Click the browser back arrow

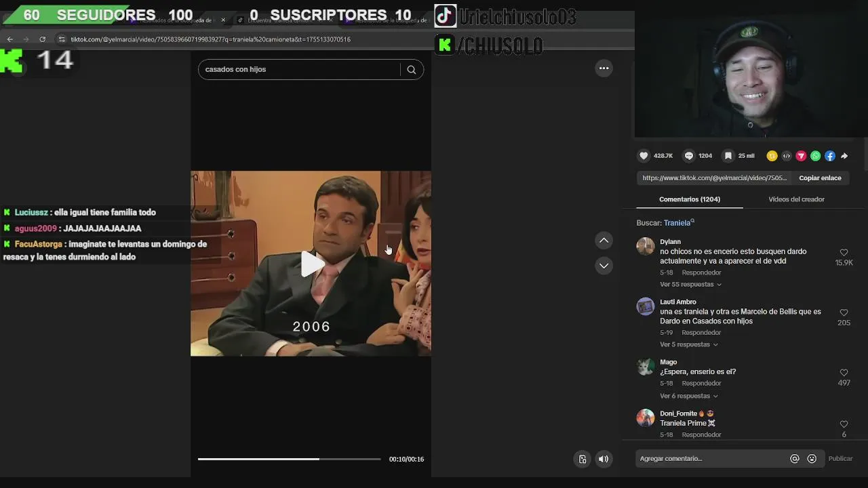click(x=9, y=39)
